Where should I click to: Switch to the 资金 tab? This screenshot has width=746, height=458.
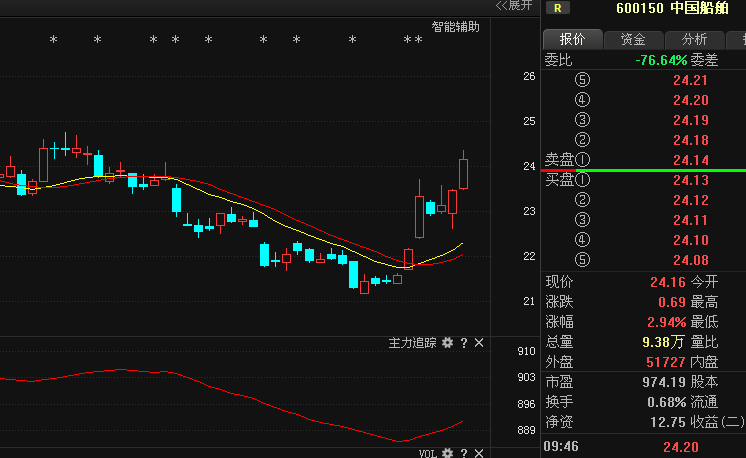click(x=633, y=39)
